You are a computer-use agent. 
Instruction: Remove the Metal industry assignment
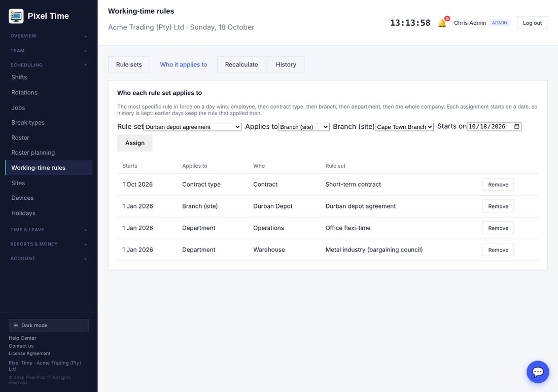click(498, 250)
